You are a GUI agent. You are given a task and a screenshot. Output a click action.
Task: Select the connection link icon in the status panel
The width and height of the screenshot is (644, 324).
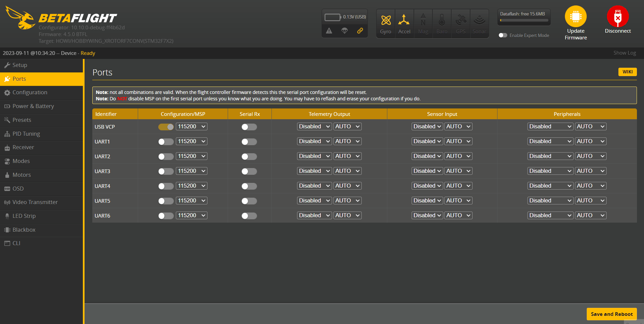(x=360, y=31)
